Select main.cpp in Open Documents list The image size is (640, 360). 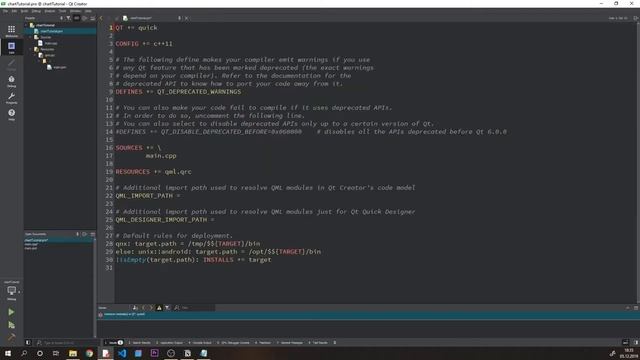click(31, 244)
